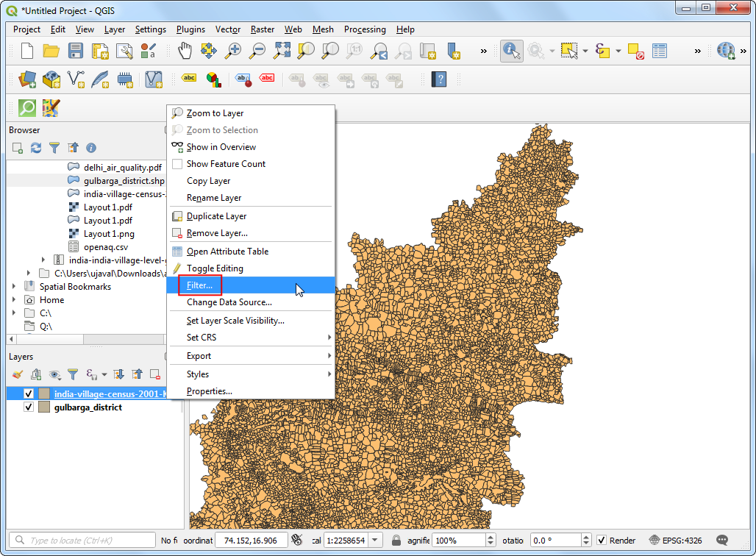Click the New GeoPackage Layer icon
756x556 pixels.
tap(51, 79)
